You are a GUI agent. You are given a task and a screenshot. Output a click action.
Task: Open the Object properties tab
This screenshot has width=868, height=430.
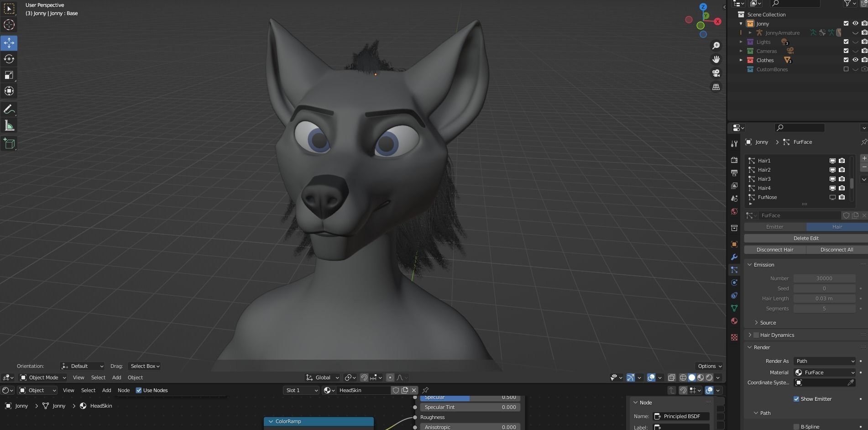coord(734,244)
